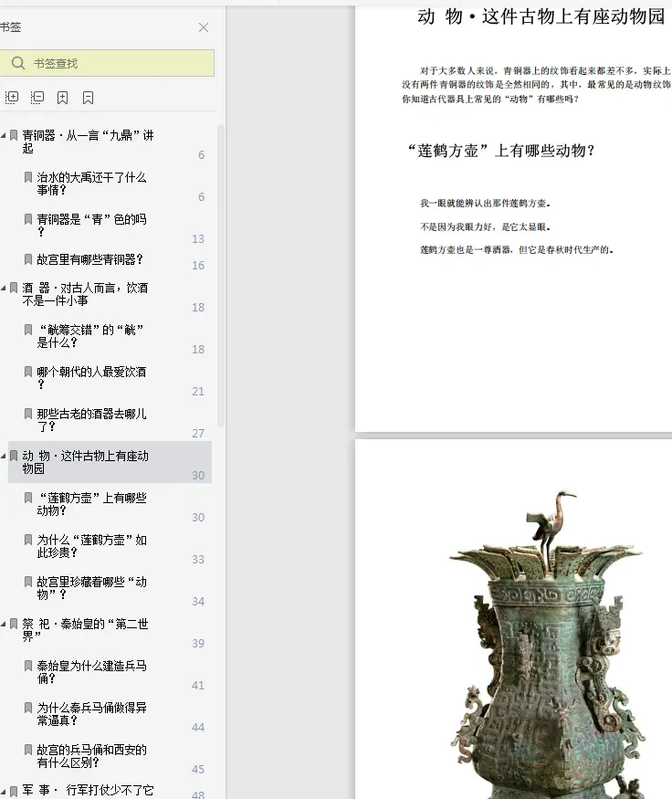Image resolution: width=672 pixels, height=799 pixels.
Task: Click bookmark icon beside 故宫里有哪些青铜器
Action: click(x=28, y=259)
